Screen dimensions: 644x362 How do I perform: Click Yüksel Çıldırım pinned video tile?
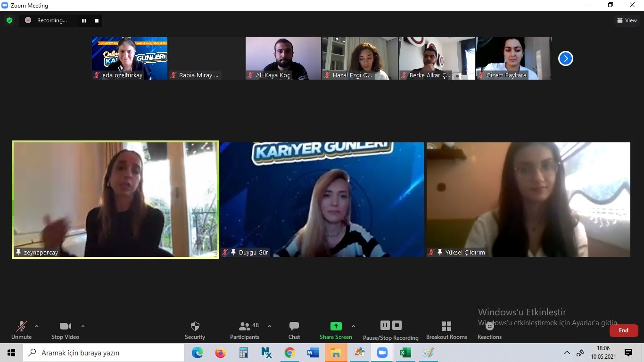point(528,199)
